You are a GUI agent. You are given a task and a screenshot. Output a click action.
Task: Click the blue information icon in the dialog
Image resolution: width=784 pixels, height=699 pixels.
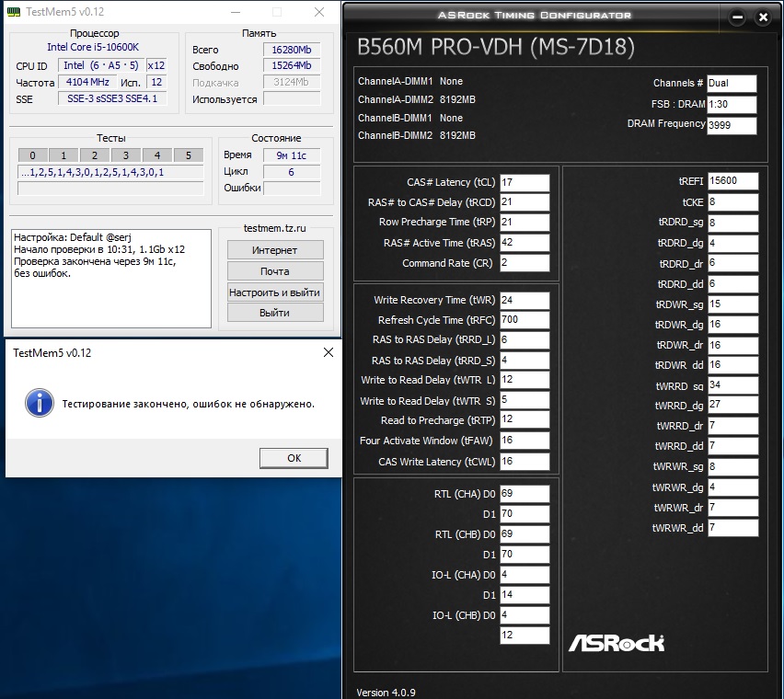point(40,403)
